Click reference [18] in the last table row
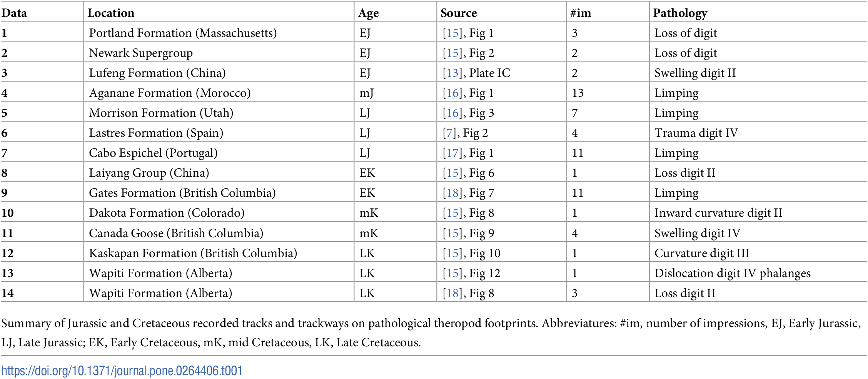868x379 pixels. pos(452,293)
